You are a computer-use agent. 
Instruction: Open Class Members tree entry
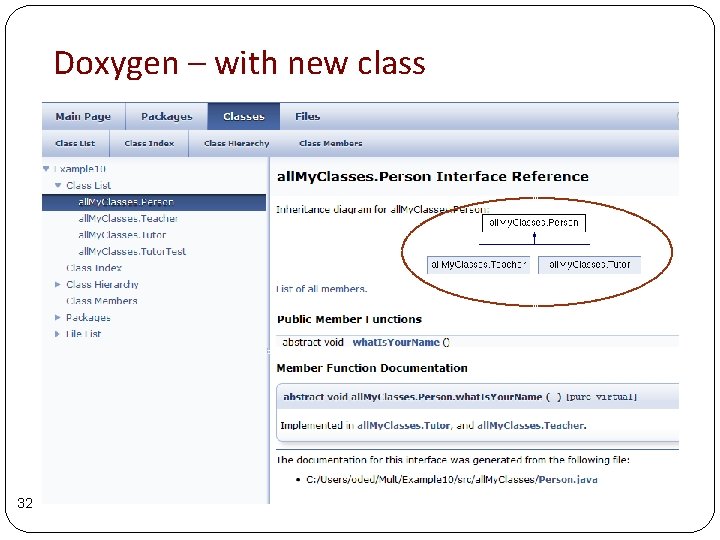(102, 301)
